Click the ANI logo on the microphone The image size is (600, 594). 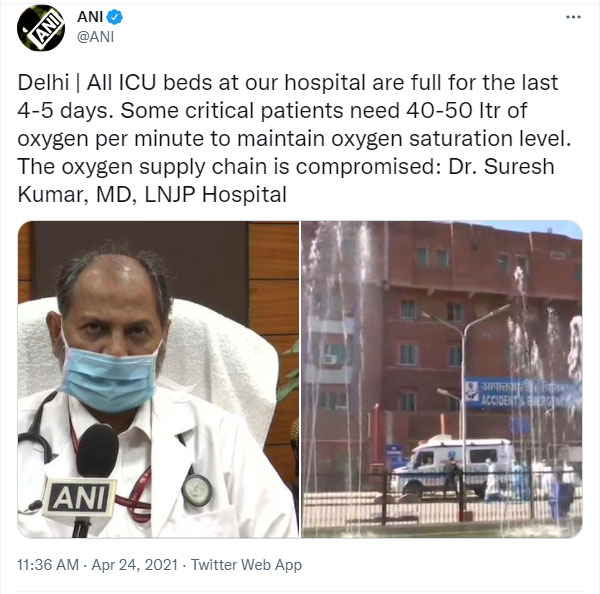79,498
